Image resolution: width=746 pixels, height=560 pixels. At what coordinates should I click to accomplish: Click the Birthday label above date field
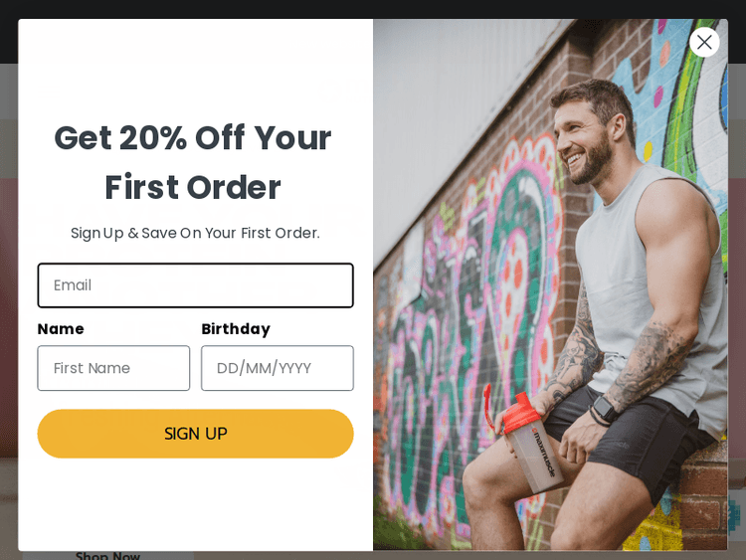tap(236, 329)
